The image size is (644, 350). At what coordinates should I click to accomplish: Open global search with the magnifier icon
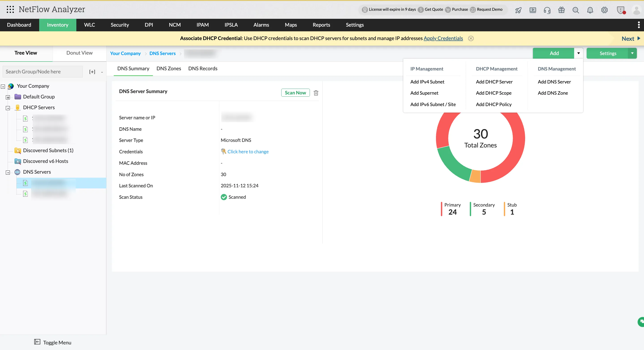575,10
